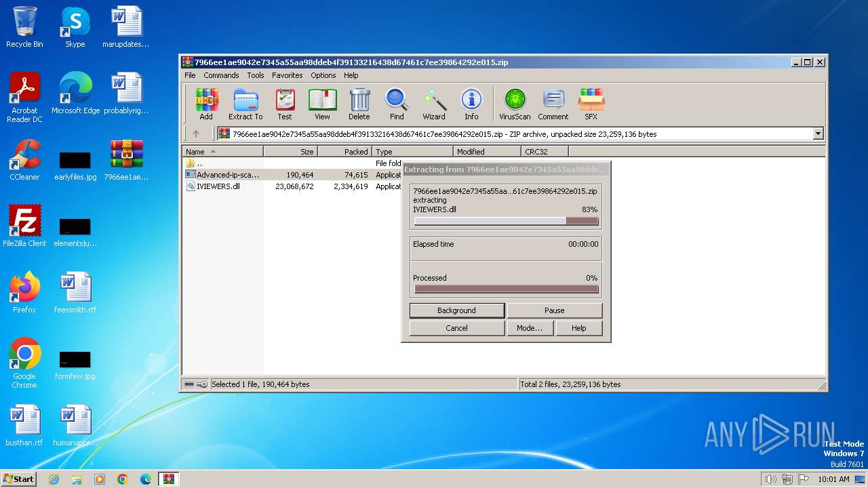Open the Start menu

[x=18, y=479]
